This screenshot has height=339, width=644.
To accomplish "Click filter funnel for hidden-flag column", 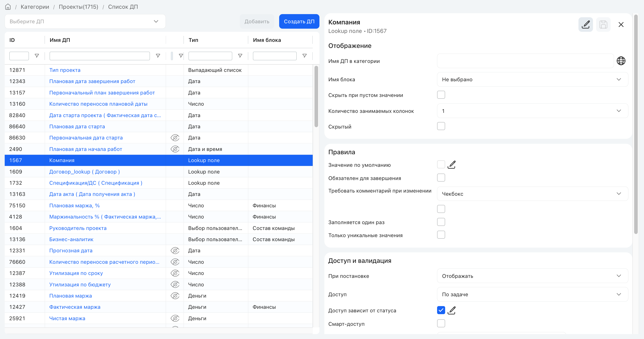I will click(181, 56).
